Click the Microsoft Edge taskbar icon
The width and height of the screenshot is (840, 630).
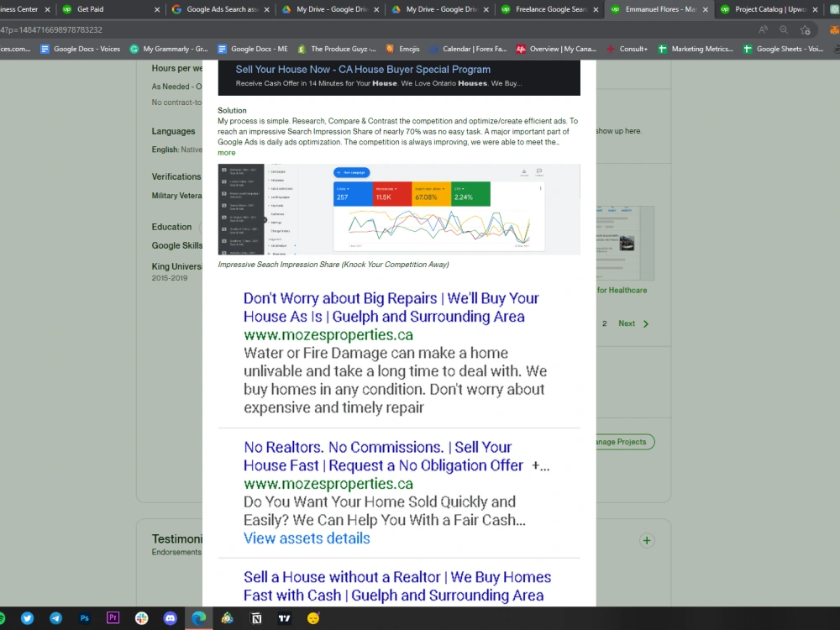click(x=199, y=618)
